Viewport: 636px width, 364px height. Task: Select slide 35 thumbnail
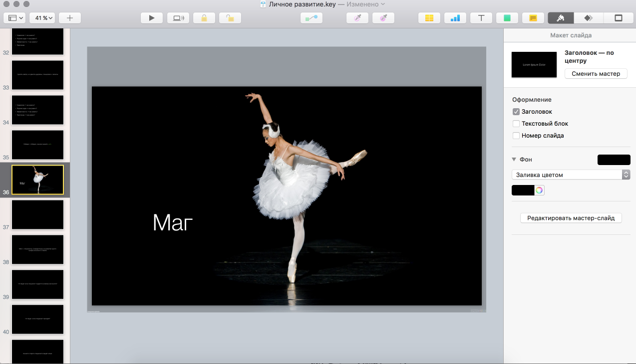(37, 145)
